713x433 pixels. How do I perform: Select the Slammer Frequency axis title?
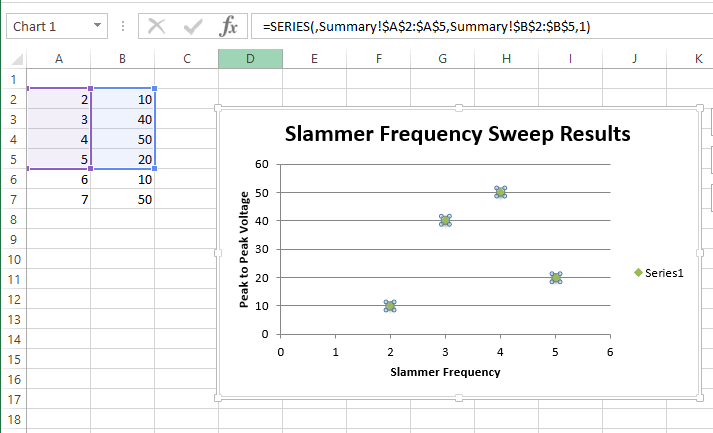click(x=445, y=372)
